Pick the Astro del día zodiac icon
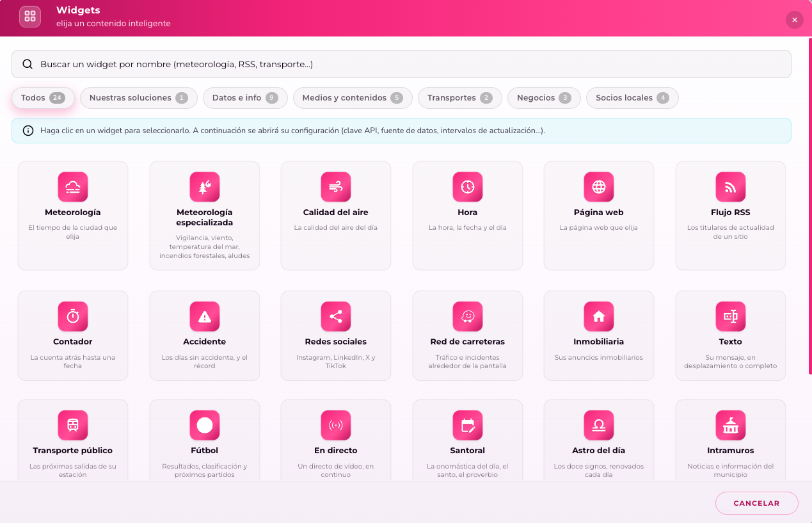The height and width of the screenshot is (523, 812). coord(599,425)
